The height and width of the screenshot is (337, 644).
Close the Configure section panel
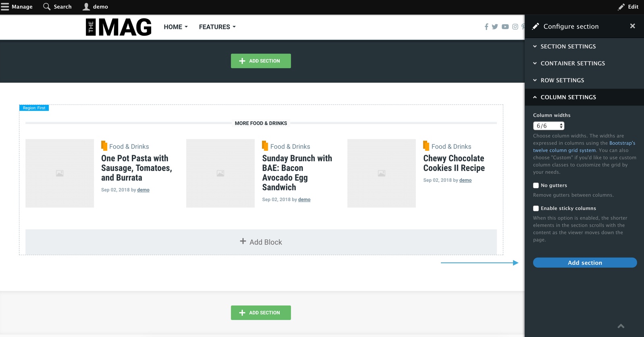[x=632, y=26]
